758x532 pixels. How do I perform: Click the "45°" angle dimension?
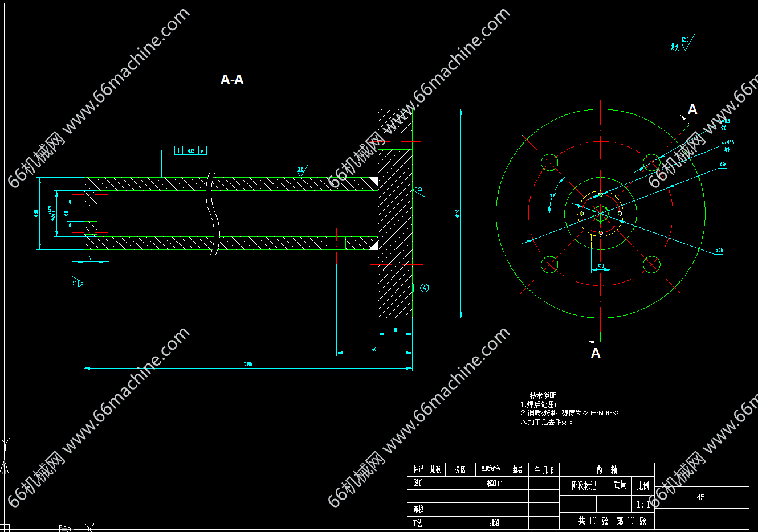[x=552, y=195]
